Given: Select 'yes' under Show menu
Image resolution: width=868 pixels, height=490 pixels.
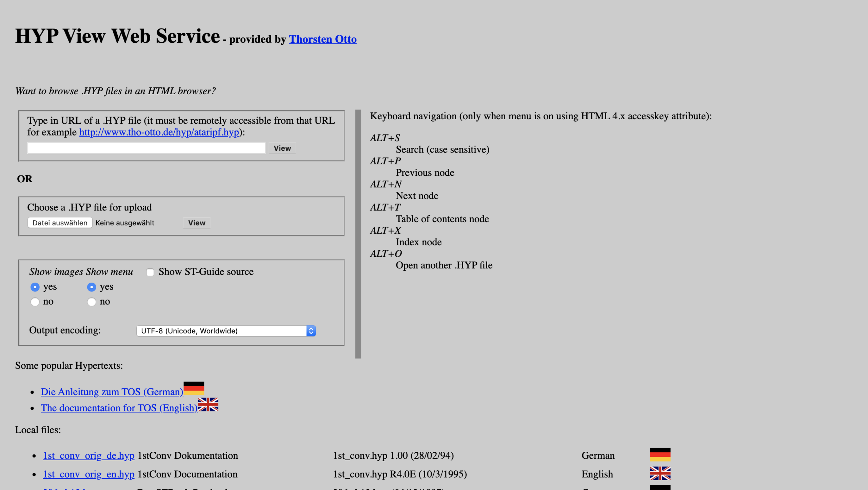Looking at the screenshot, I should (92, 287).
